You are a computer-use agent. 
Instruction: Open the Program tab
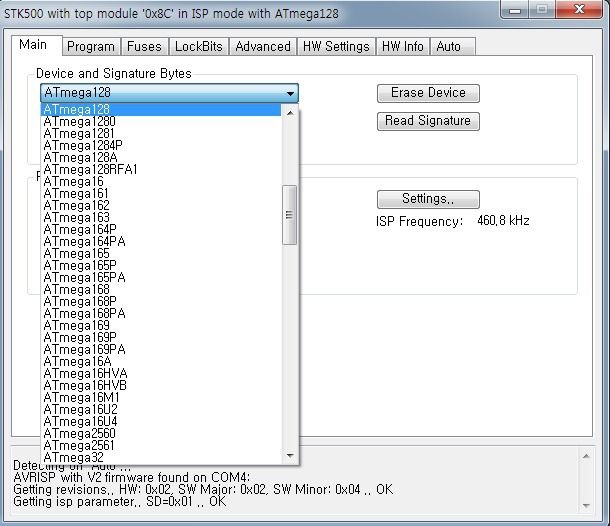click(91, 47)
